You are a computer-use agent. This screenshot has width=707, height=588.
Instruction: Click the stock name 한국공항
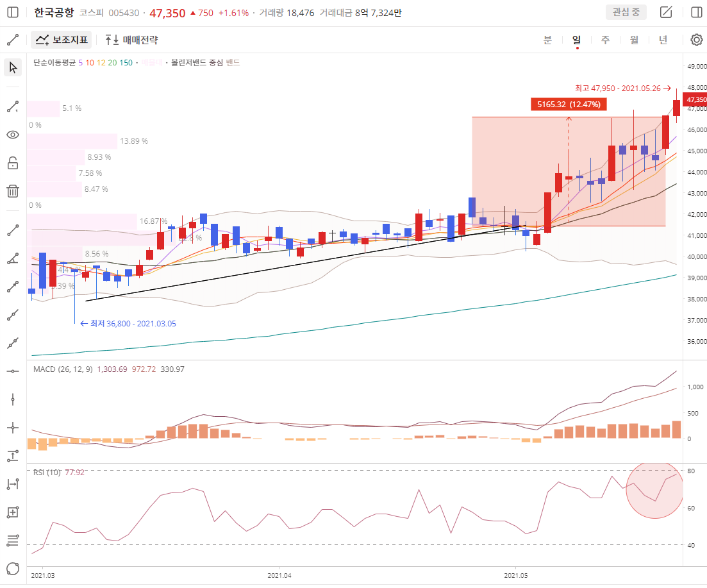54,13
